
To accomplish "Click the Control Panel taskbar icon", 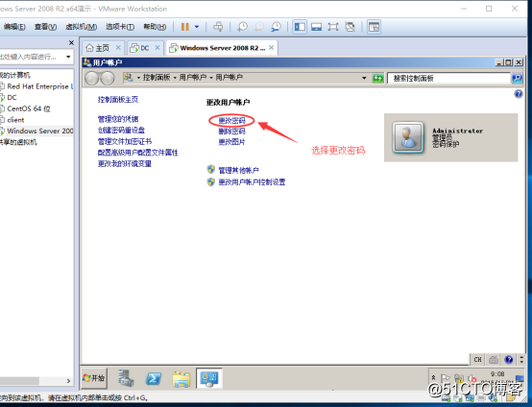I will click(x=209, y=378).
